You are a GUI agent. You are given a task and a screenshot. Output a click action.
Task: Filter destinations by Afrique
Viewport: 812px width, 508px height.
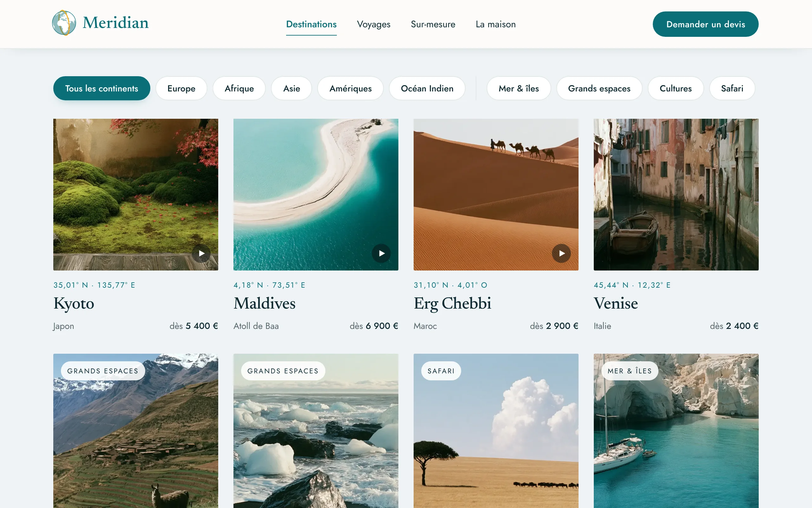point(239,88)
